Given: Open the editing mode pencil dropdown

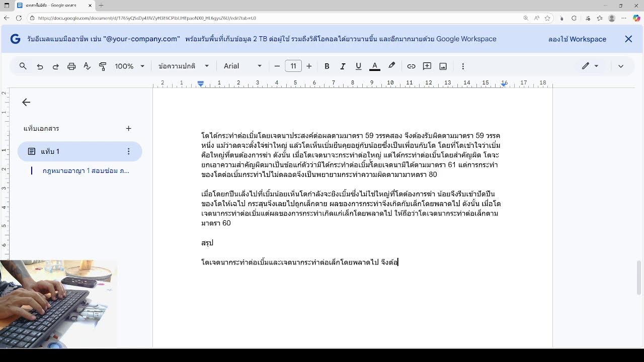Looking at the screenshot, I should tap(590, 66).
